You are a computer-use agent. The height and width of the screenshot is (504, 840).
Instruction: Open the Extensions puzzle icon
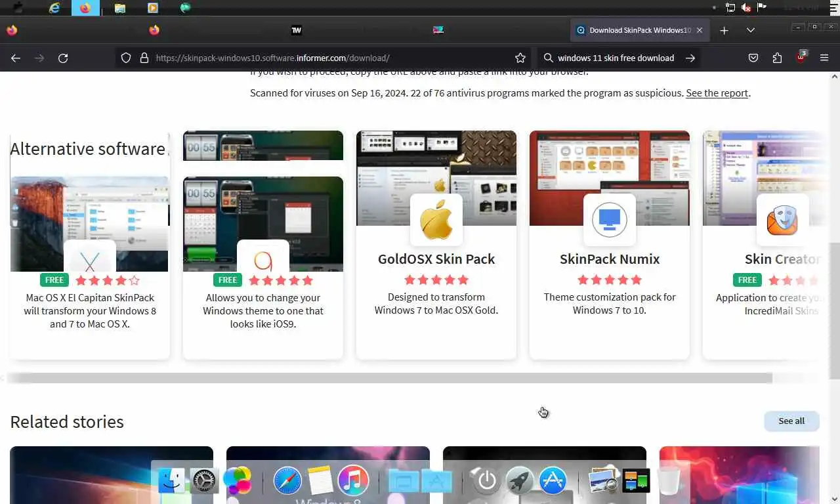pyautogui.click(x=777, y=58)
